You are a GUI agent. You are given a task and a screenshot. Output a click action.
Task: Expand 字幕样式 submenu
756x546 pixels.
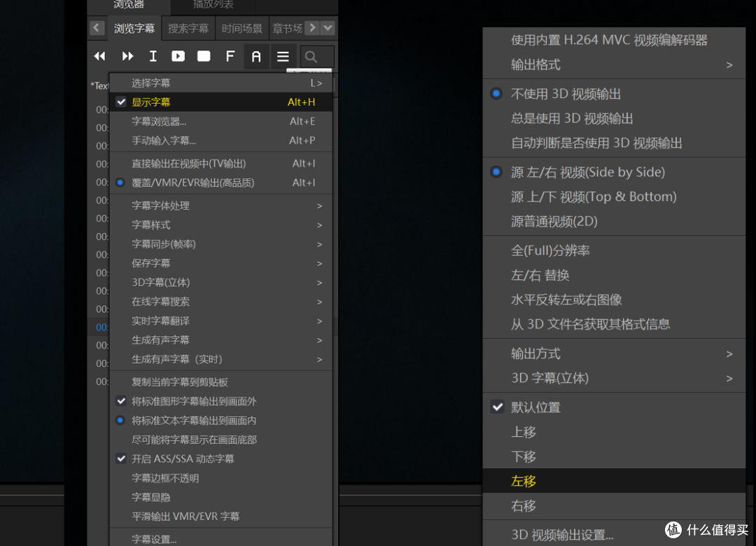(x=221, y=225)
